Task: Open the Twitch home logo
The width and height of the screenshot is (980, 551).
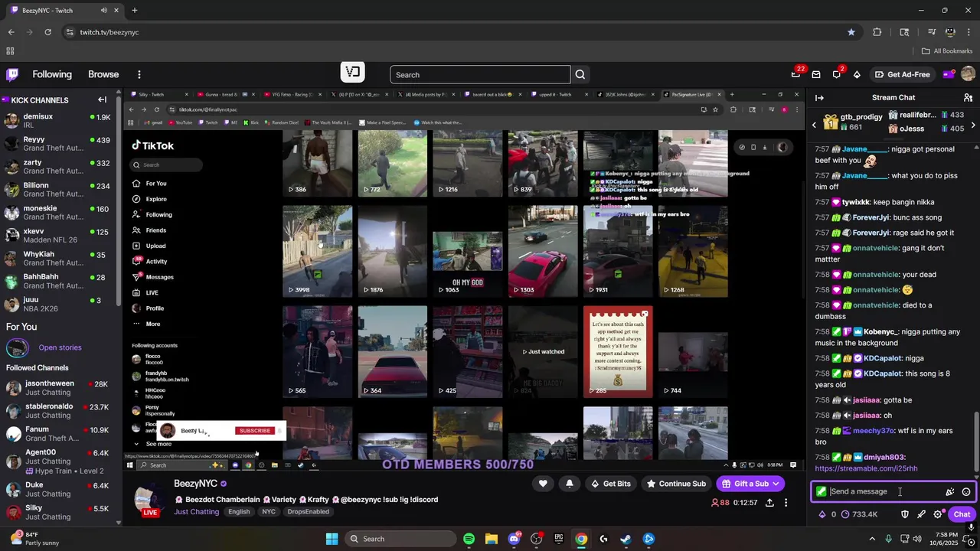Action: [x=12, y=74]
